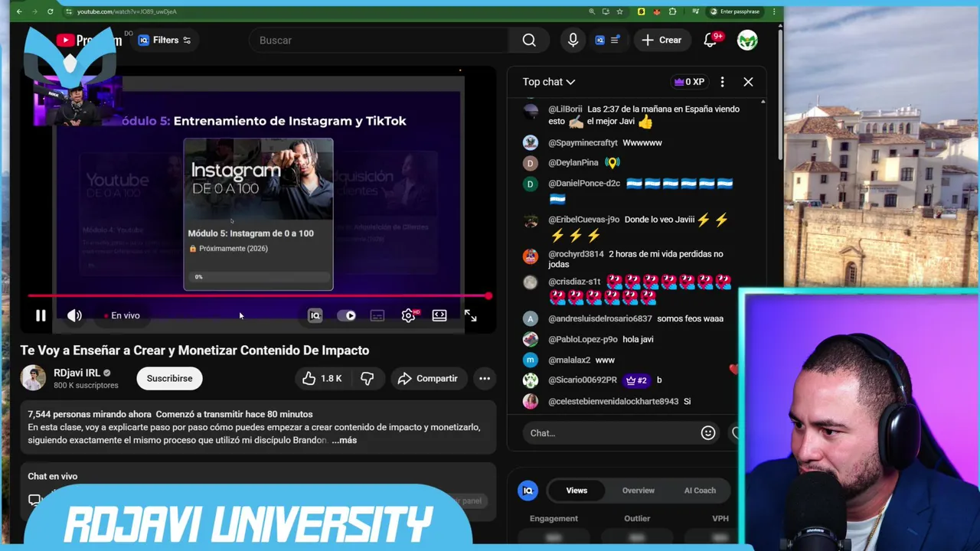Mute the video volume

click(x=74, y=315)
